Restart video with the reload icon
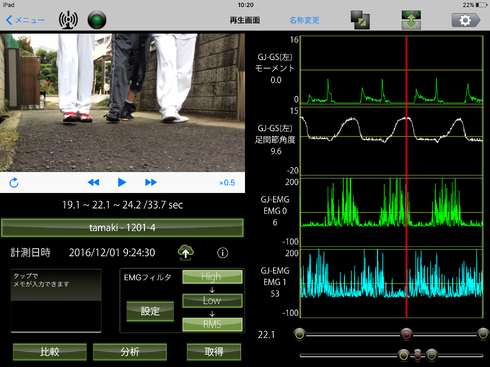This screenshot has width=490, height=367. pyautogui.click(x=14, y=183)
